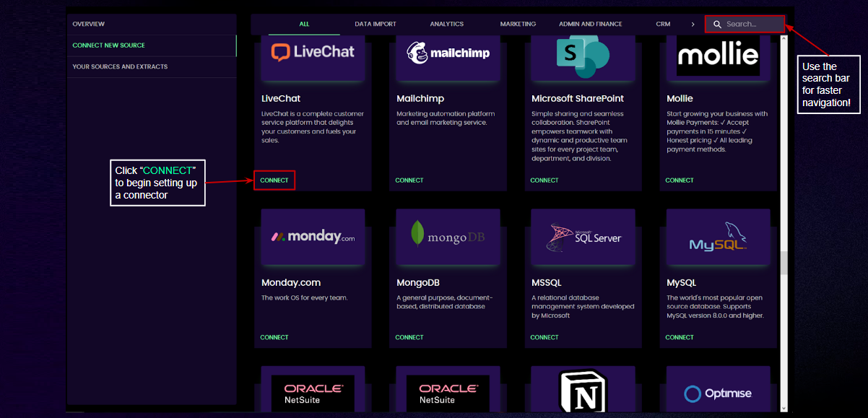Click CONNECT under Mollie
Viewport: 868px width, 418px height.
point(680,180)
